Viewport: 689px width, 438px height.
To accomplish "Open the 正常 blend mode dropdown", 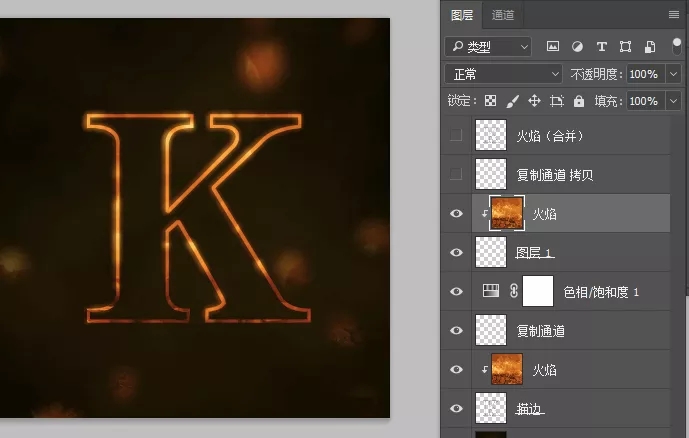I will tap(504, 74).
